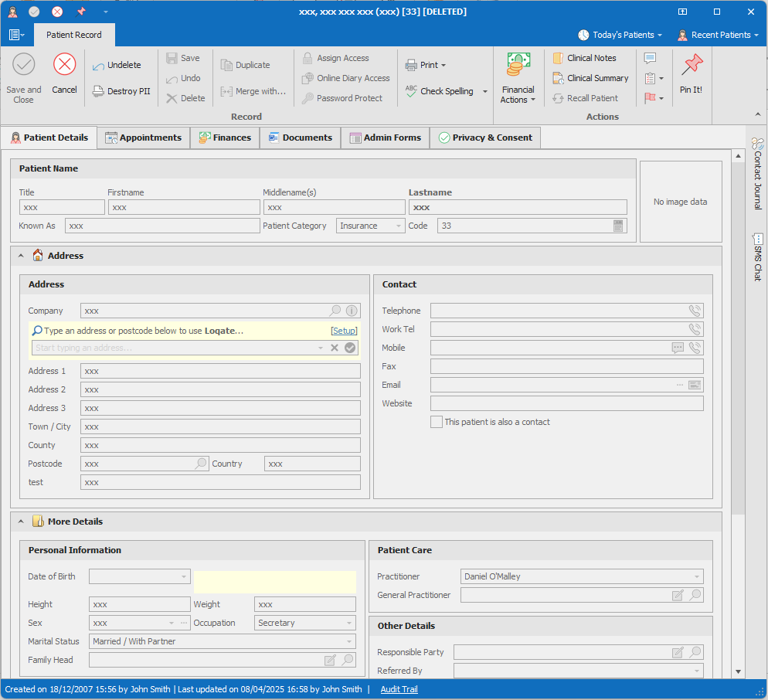768x700 pixels.
Task: Click the Cancel red X icon
Action: (x=64, y=65)
